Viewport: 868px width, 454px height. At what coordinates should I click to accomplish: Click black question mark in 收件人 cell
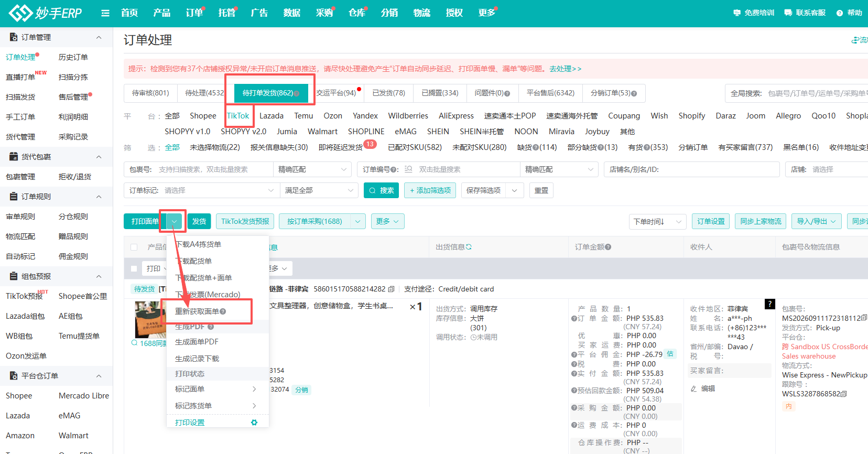point(770,304)
